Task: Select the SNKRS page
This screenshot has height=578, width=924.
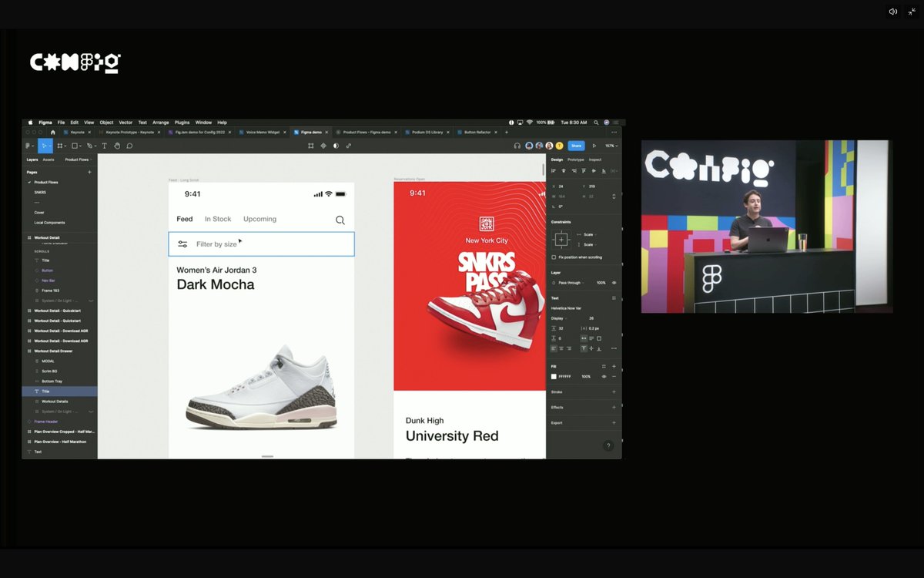Action: (x=40, y=192)
